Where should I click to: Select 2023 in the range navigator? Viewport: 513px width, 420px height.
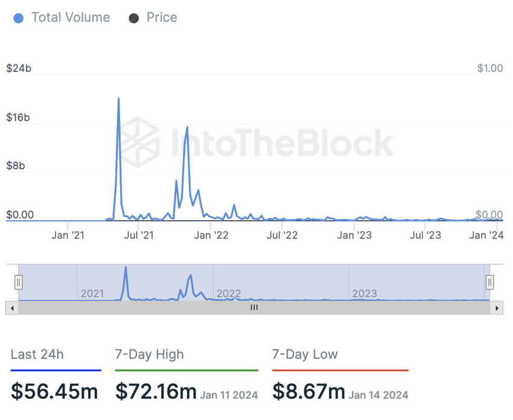365,294
